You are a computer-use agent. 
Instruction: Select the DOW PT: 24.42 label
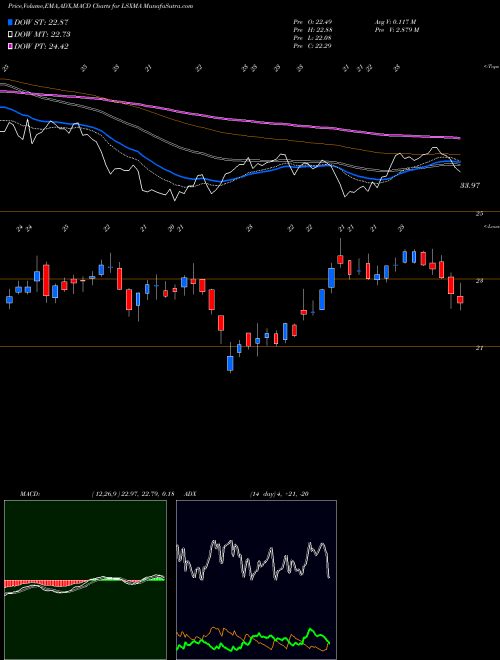click(x=41, y=46)
